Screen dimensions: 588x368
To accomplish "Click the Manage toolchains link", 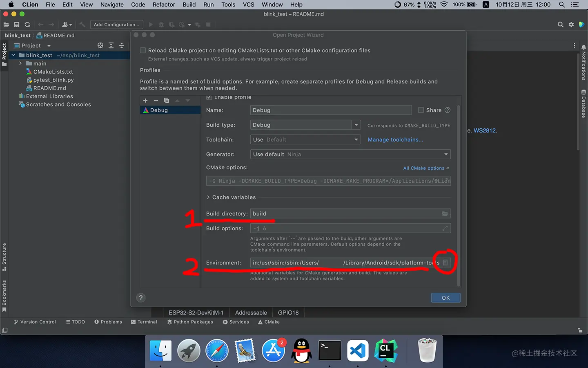I will 395,139.
